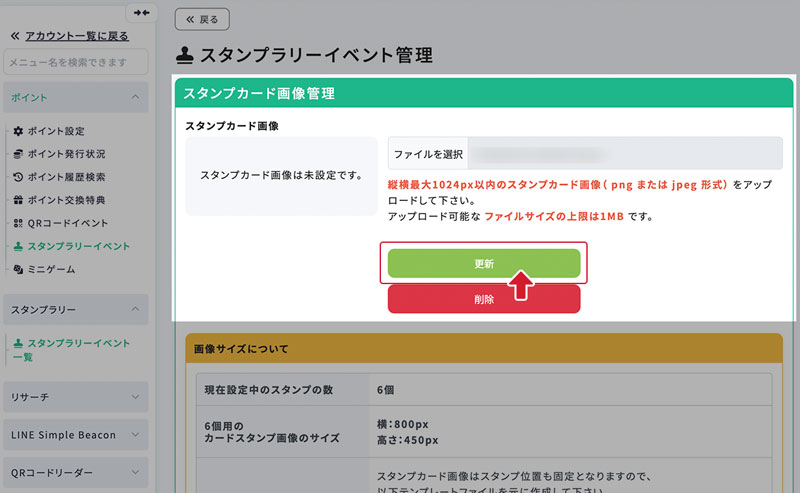This screenshot has width=800, height=493.
Task: Click the gear icon beside ポイント設定
Action: click(18, 131)
